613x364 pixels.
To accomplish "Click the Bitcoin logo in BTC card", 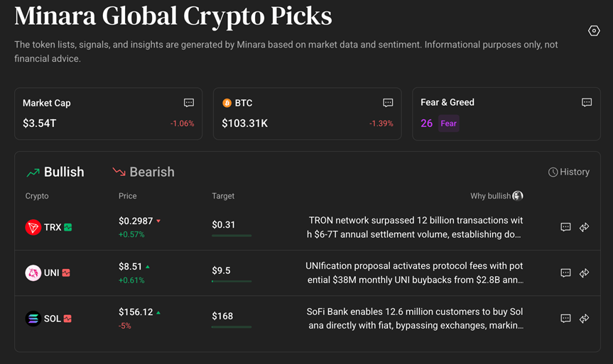I will tap(227, 103).
